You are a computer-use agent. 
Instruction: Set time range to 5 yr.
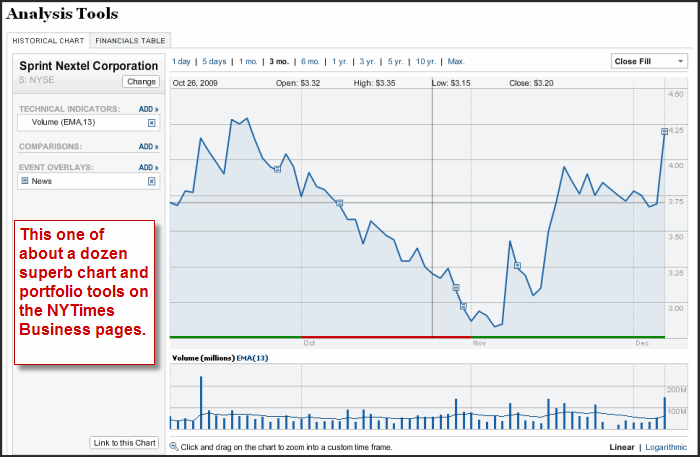point(395,62)
